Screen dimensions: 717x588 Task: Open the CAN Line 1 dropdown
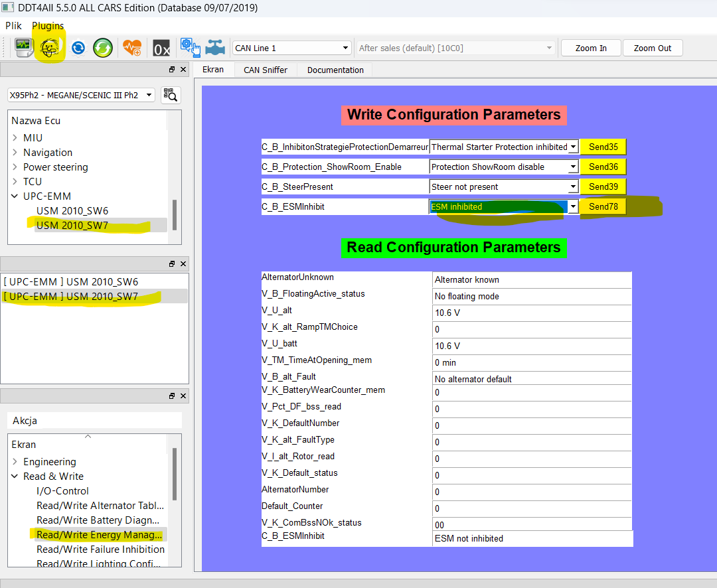(x=291, y=48)
